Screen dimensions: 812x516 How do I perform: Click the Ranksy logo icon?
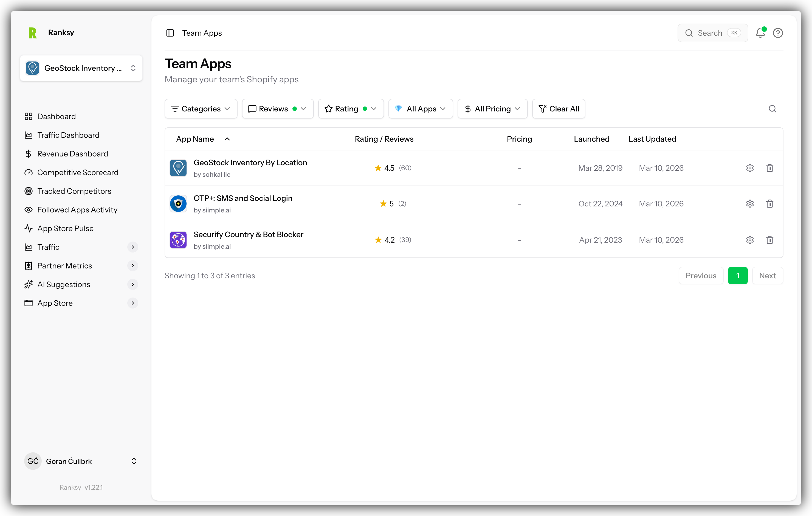[x=33, y=33]
